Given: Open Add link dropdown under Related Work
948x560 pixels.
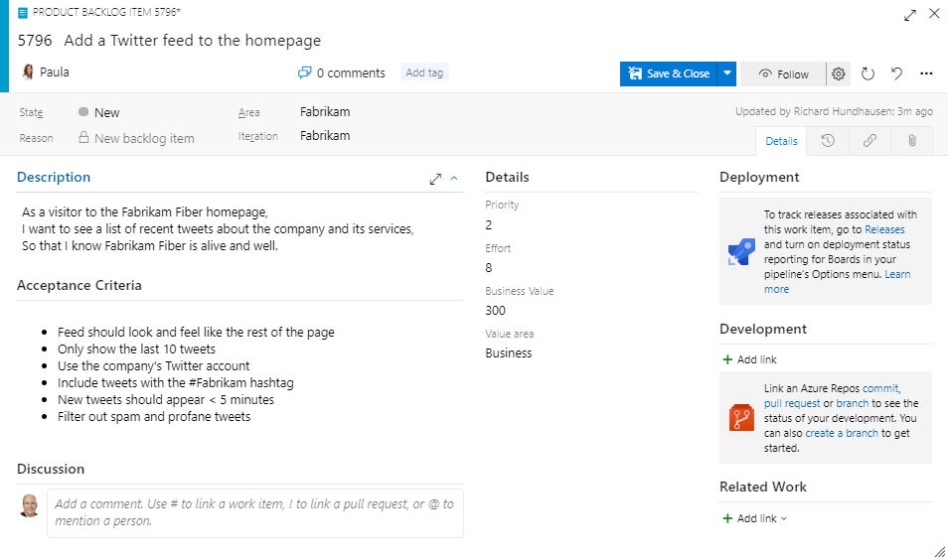Looking at the screenshot, I should click(755, 518).
